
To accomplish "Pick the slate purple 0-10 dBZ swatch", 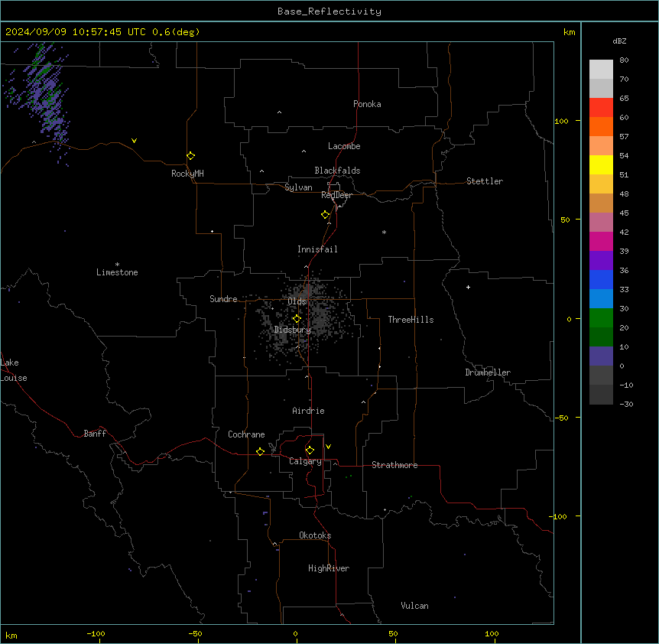I will pyautogui.click(x=601, y=356).
